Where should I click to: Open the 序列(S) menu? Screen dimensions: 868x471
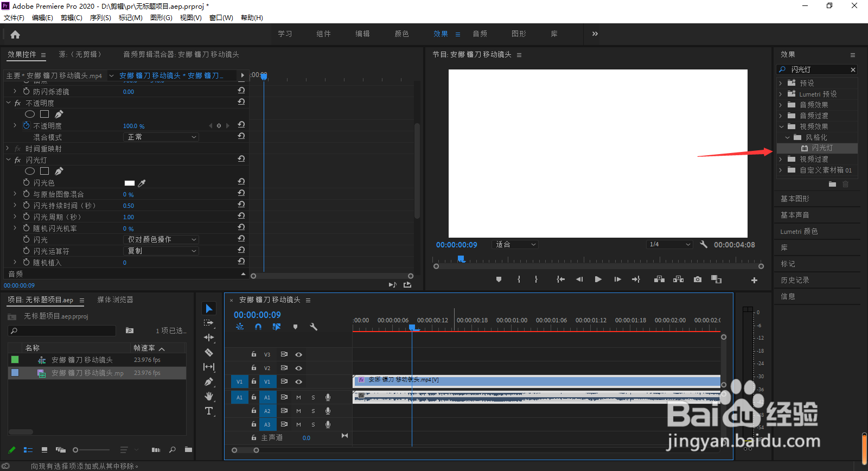click(x=100, y=17)
